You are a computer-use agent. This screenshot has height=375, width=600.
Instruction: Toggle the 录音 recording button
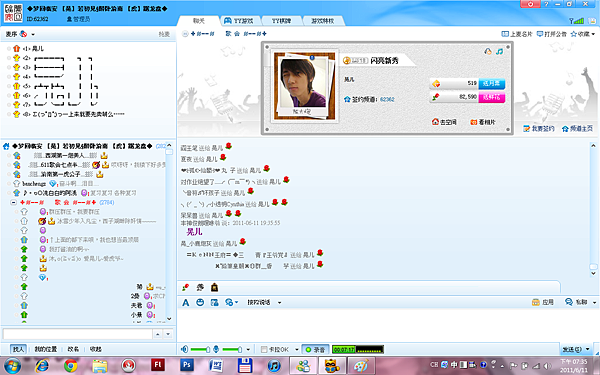tap(315, 349)
